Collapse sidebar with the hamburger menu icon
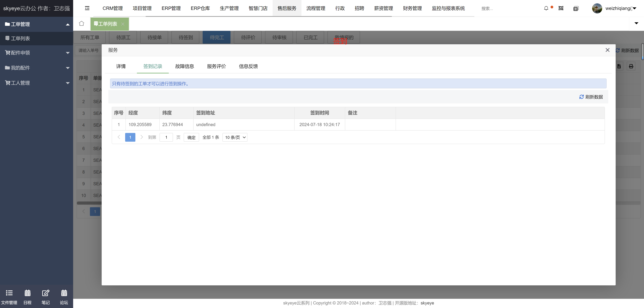644x308 pixels. click(87, 8)
